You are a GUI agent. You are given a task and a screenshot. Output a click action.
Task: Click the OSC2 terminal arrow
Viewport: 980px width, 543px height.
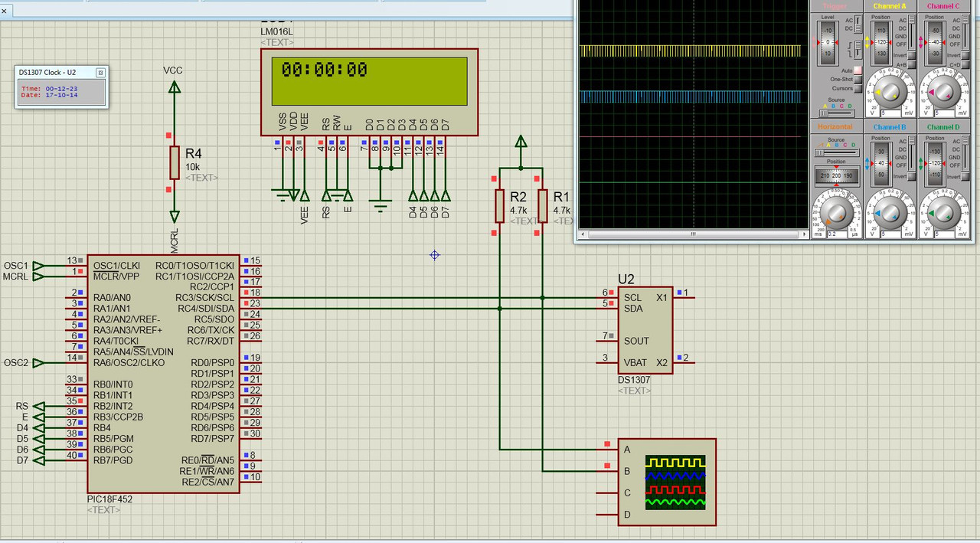(38, 362)
